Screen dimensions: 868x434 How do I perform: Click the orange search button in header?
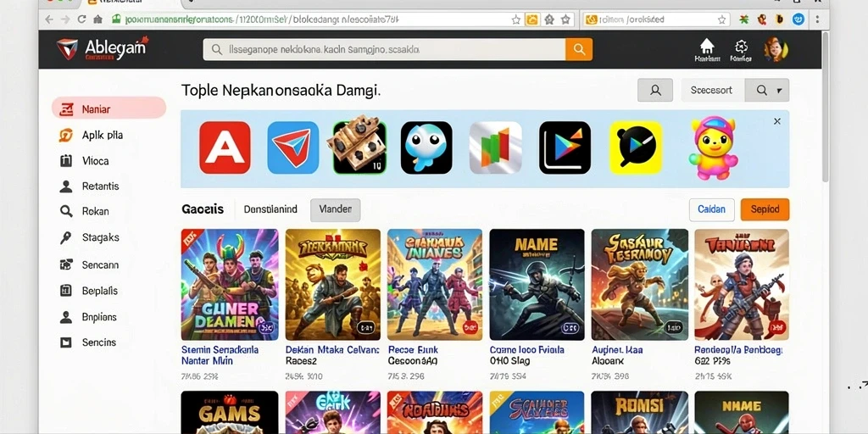(579, 49)
